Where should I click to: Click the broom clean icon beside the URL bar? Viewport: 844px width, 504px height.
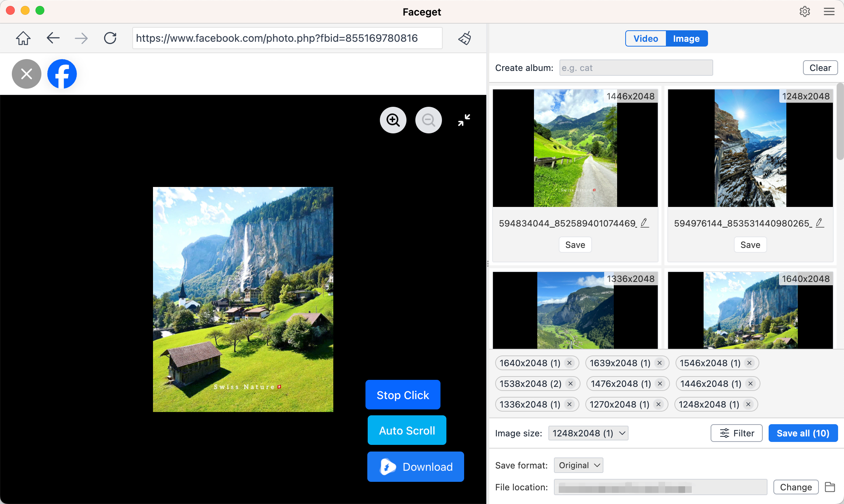464,38
